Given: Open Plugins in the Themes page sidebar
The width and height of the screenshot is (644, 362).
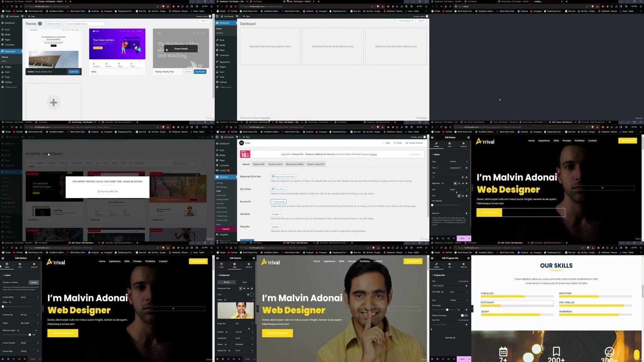Looking at the screenshot, I should pyautogui.click(x=8, y=67).
